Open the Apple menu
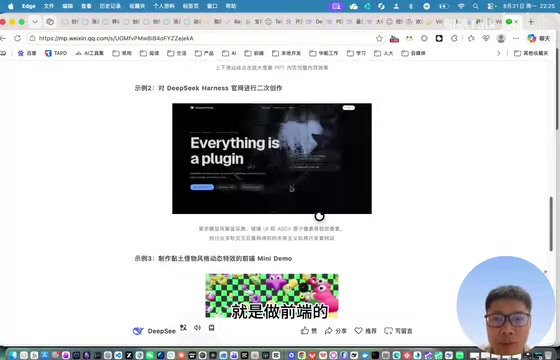The image size is (560, 360). [x=10, y=6]
